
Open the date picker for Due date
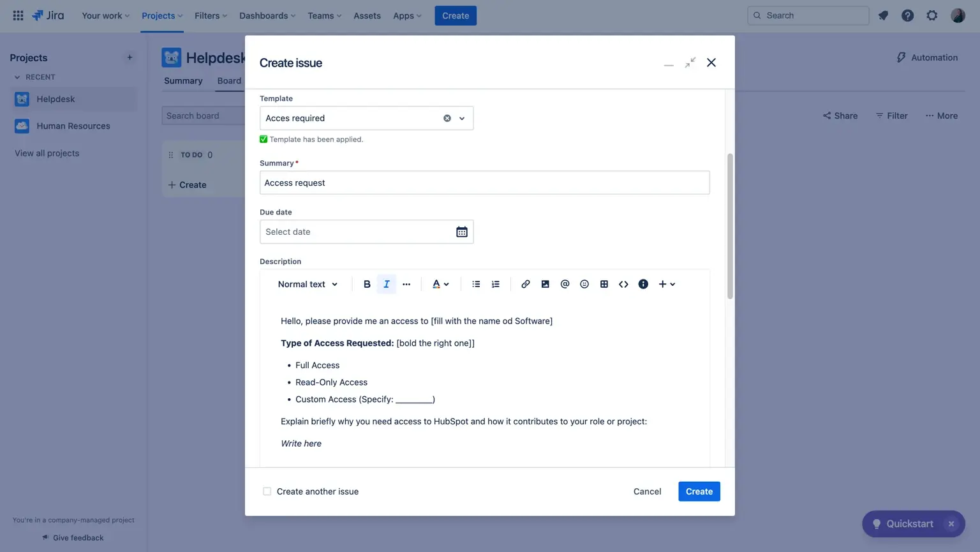coord(461,232)
